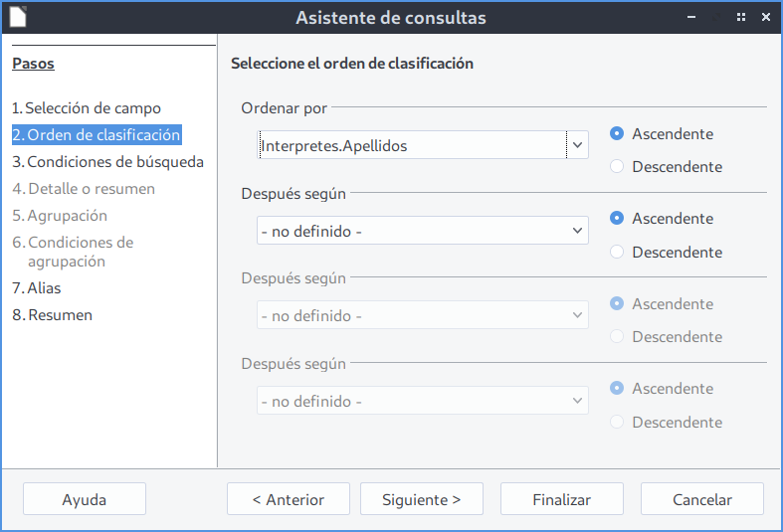
Task: Open the Ordenar por dropdown arrow
Action: coord(577,145)
